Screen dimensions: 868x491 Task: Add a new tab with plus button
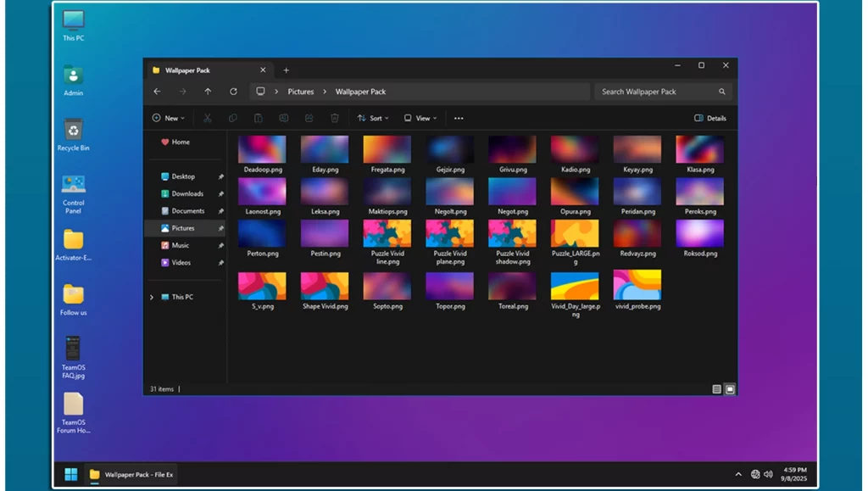[x=286, y=70]
